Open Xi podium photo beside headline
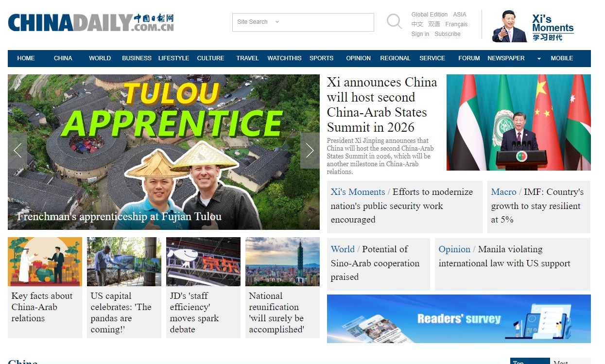This screenshot has height=364, width=605. pos(519,122)
